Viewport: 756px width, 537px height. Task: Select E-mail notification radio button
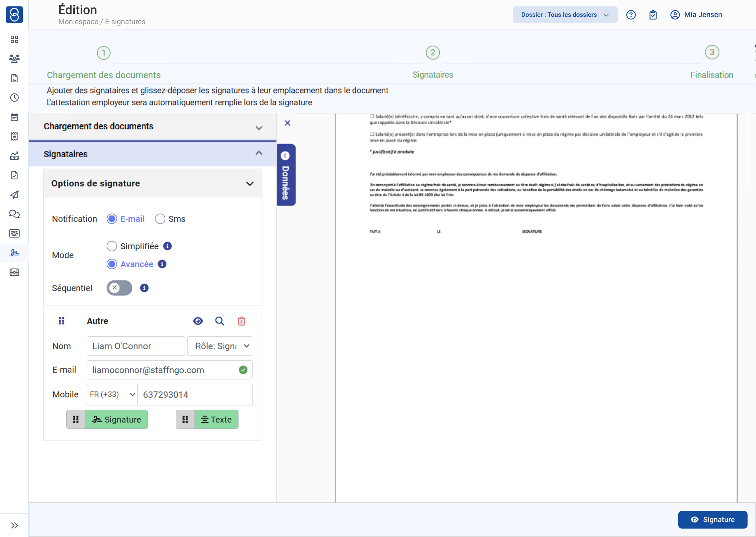click(x=112, y=219)
